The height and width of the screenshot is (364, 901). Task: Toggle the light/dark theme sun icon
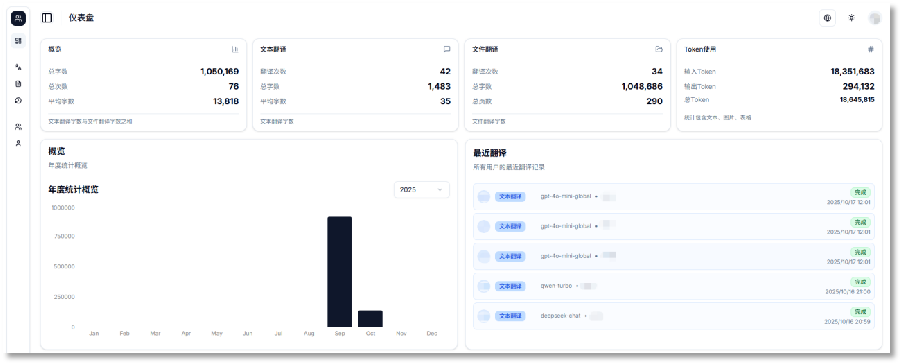(x=851, y=18)
